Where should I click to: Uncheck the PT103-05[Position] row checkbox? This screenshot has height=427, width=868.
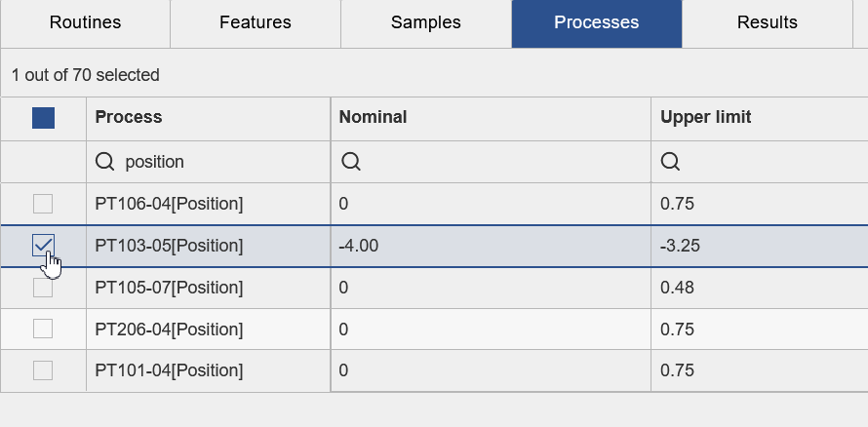[x=43, y=246]
